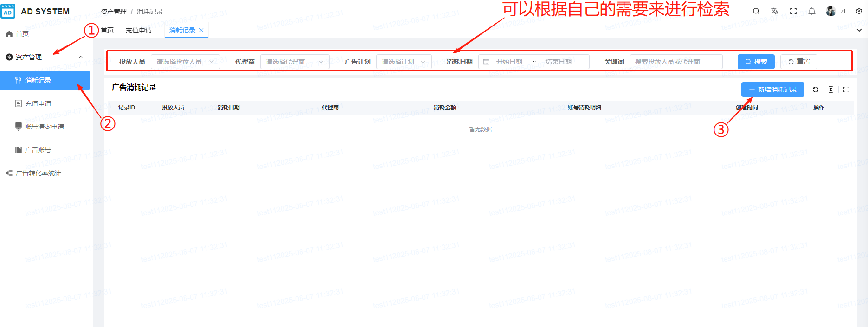Refresh the ad consumption table
This screenshot has height=327, width=868.
pyautogui.click(x=816, y=90)
